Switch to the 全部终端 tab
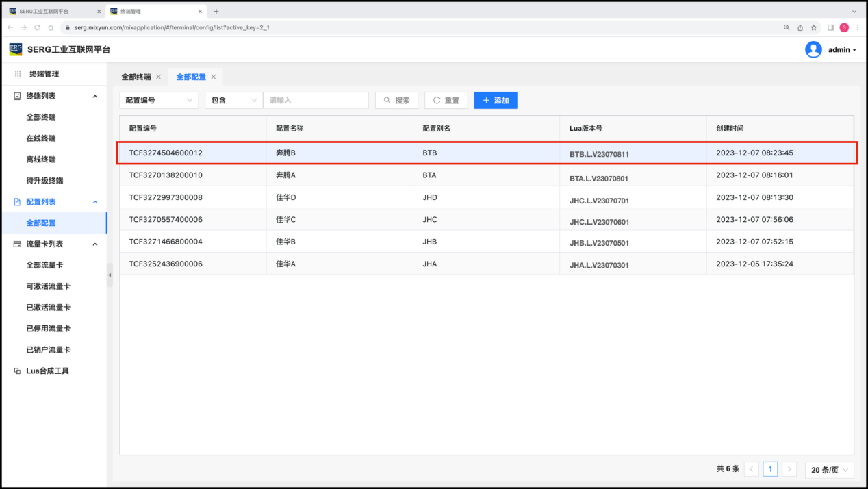The width and height of the screenshot is (868, 489). tap(136, 77)
